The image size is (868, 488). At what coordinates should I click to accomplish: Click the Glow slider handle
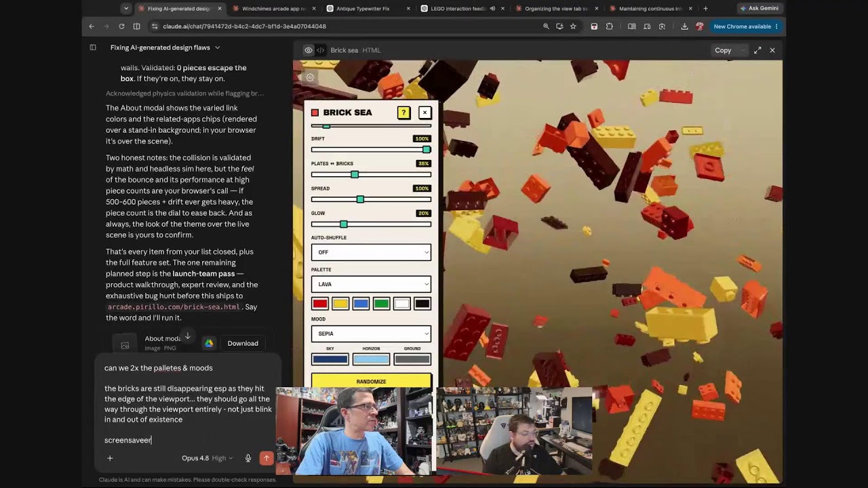tap(344, 224)
